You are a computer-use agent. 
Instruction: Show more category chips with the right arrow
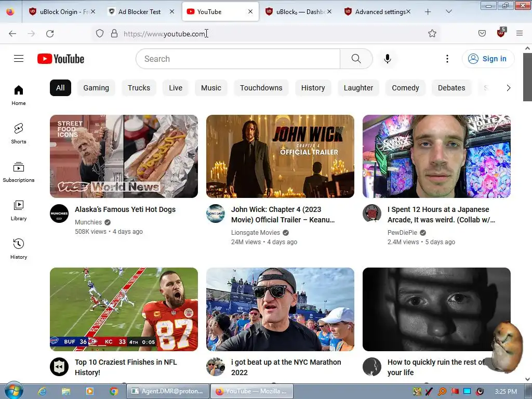point(508,88)
